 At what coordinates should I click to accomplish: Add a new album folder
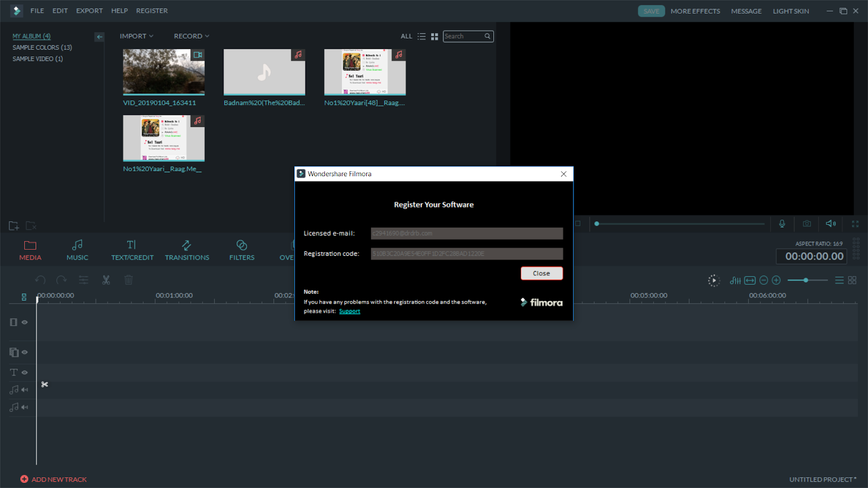coord(14,226)
